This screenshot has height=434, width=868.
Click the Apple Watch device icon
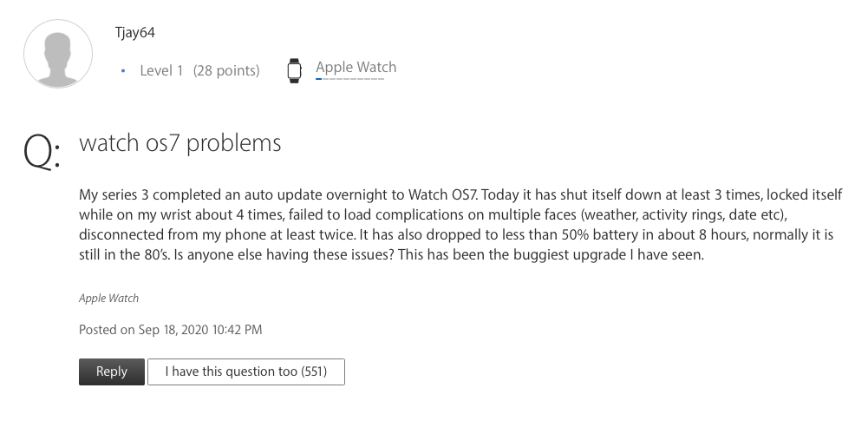294,70
